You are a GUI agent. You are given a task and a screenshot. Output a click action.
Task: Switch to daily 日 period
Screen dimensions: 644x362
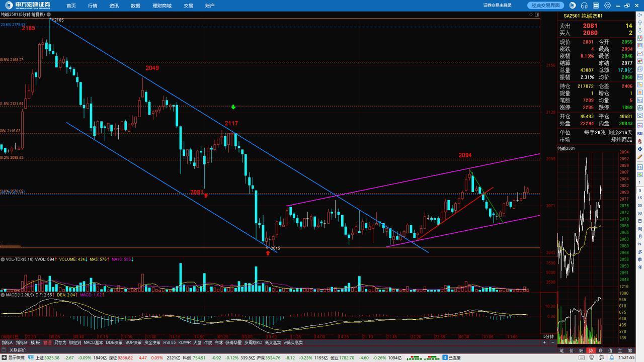coord(640,221)
